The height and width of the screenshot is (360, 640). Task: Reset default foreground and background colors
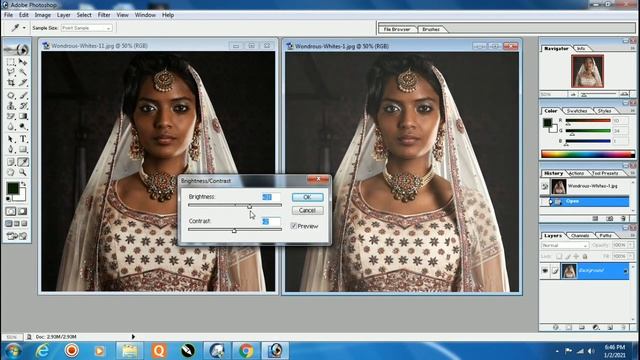pyautogui.click(x=9, y=199)
